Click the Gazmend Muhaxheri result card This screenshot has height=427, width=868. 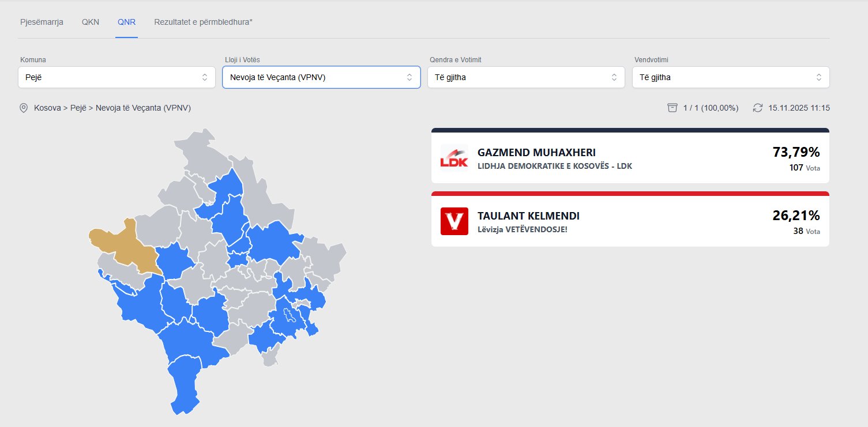(630, 158)
